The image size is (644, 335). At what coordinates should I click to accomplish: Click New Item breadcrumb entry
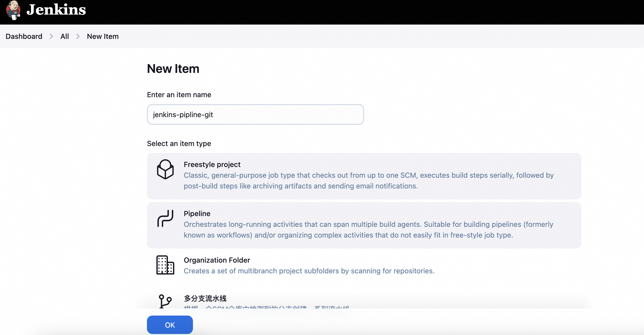coord(103,36)
